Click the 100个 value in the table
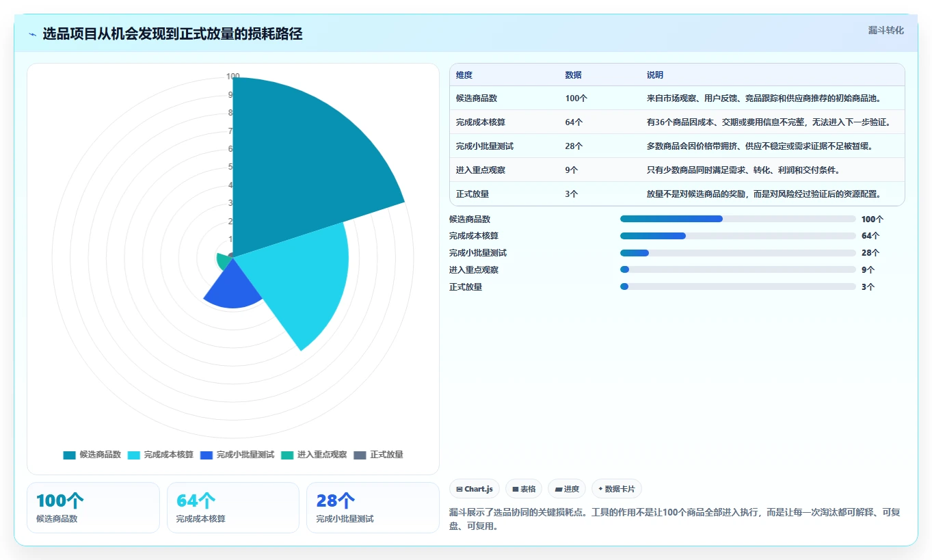 click(576, 98)
